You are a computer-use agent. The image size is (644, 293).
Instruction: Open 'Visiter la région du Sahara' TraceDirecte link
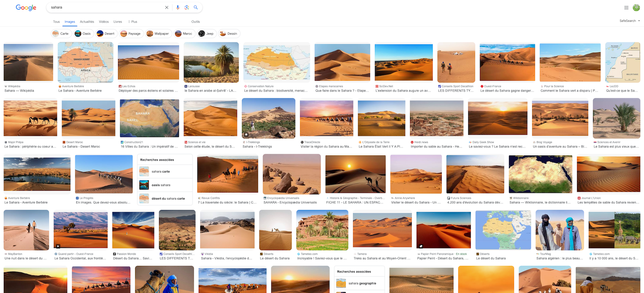[x=327, y=146]
